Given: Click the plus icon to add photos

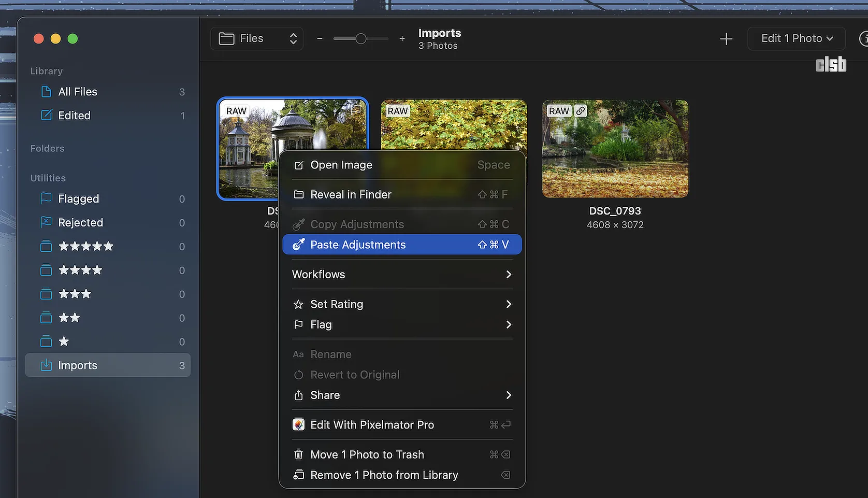Looking at the screenshot, I should pyautogui.click(x=726, y=39).
